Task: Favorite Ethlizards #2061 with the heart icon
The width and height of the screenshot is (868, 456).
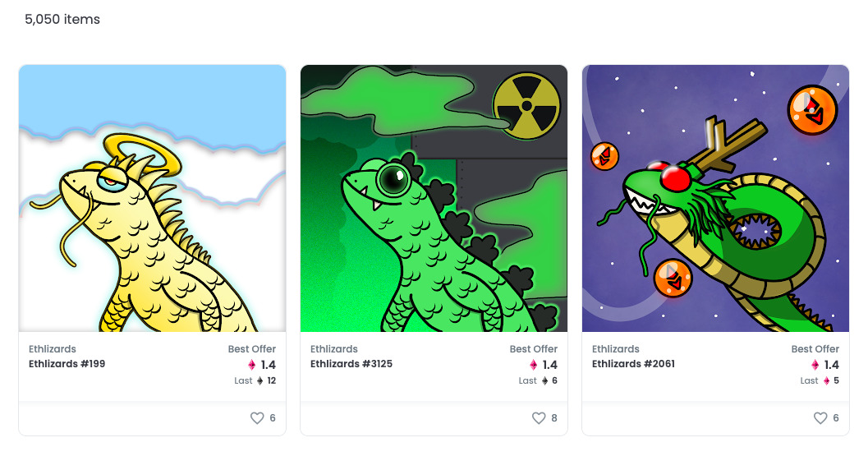Action: tap(820, 417)
